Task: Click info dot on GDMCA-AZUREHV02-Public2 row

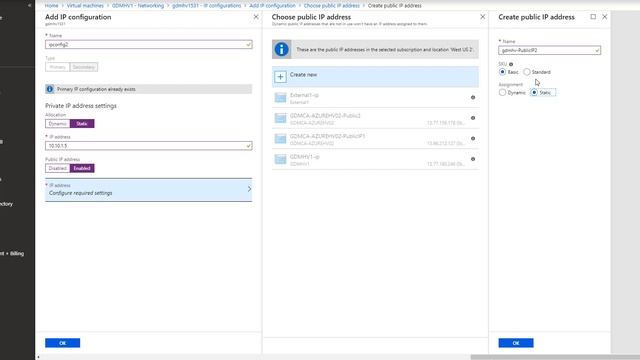Action: click(473, 118)
